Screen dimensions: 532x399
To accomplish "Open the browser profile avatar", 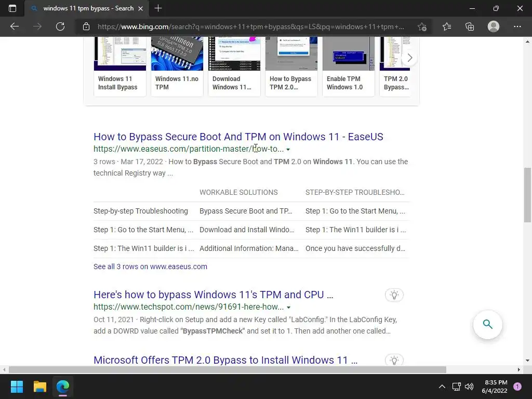I will pos(494,26).
